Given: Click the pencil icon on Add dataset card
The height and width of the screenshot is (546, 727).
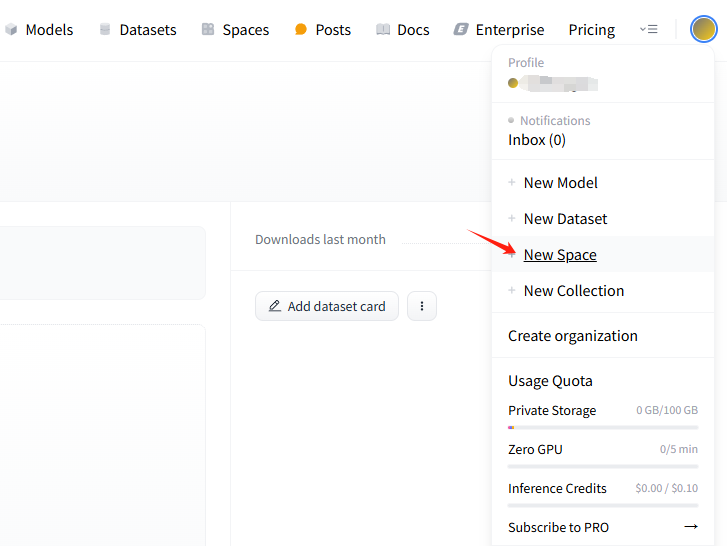Looking at the screenshot, I should click(275, 306).
